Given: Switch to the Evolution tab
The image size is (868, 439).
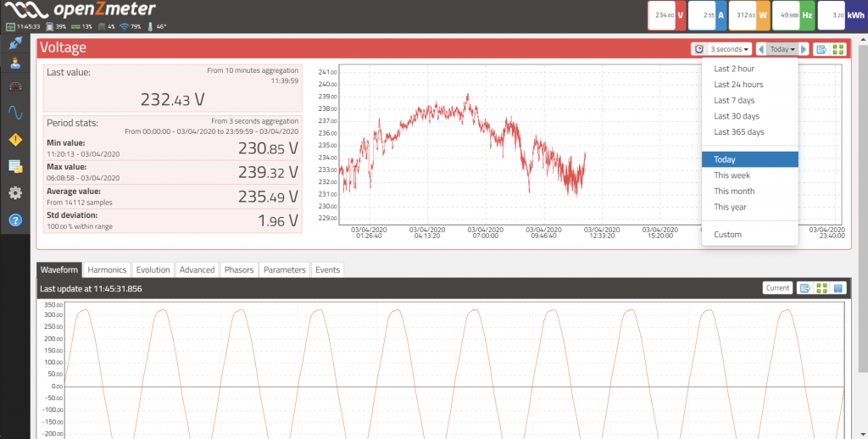Looking at the screenshot, I should [153, 270].
